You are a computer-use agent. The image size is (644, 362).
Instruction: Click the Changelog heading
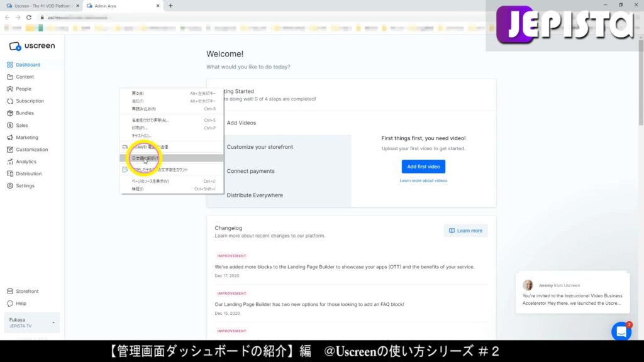228,228
